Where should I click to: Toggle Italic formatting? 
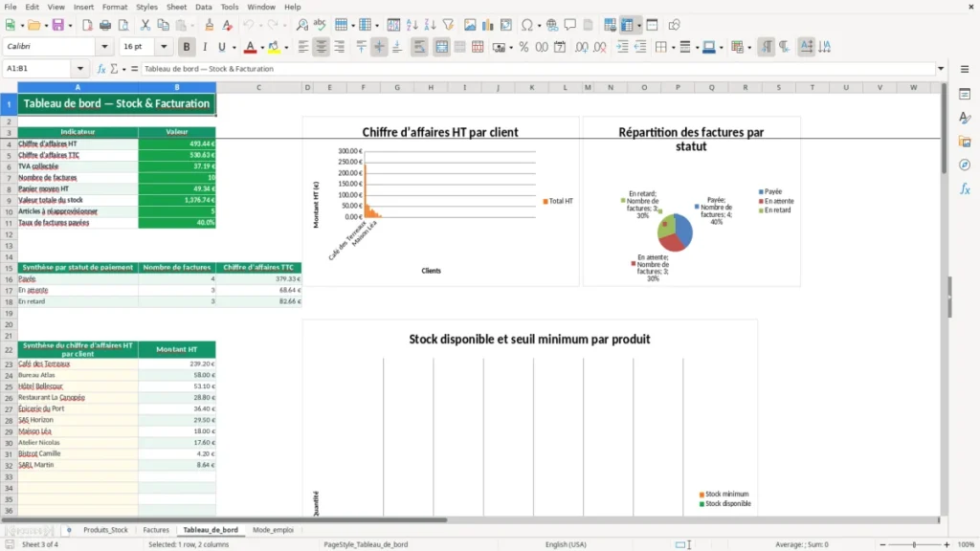click(x=205, y=47)
